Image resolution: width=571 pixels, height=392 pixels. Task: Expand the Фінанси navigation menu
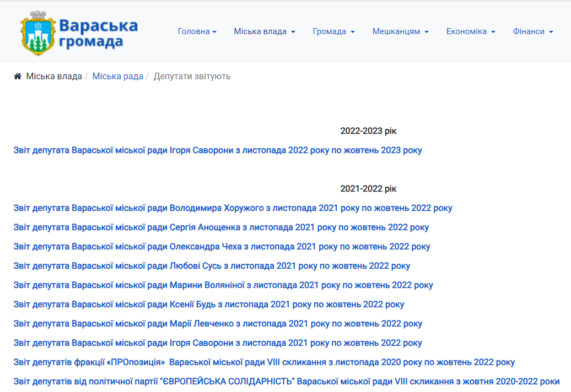[x=533, y=31]
